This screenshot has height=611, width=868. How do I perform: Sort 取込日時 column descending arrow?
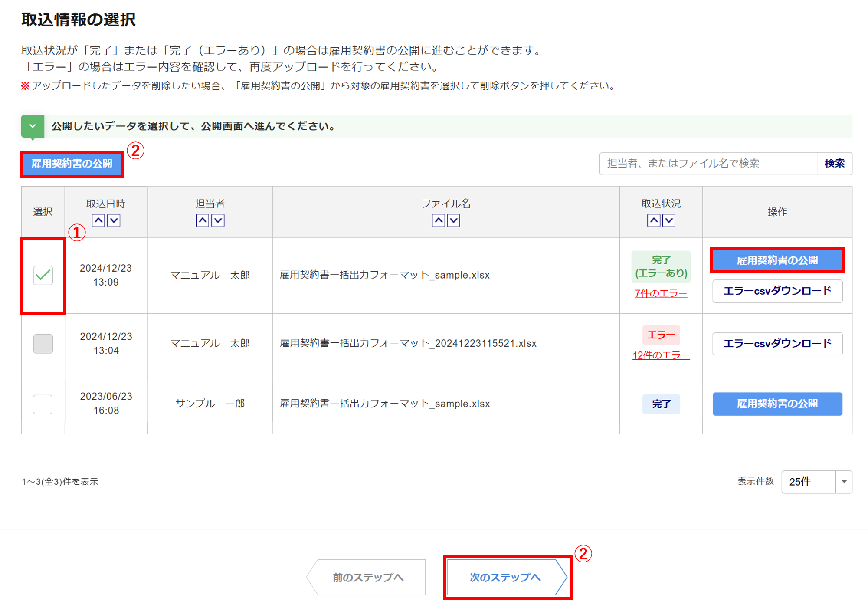pos(114,220)
